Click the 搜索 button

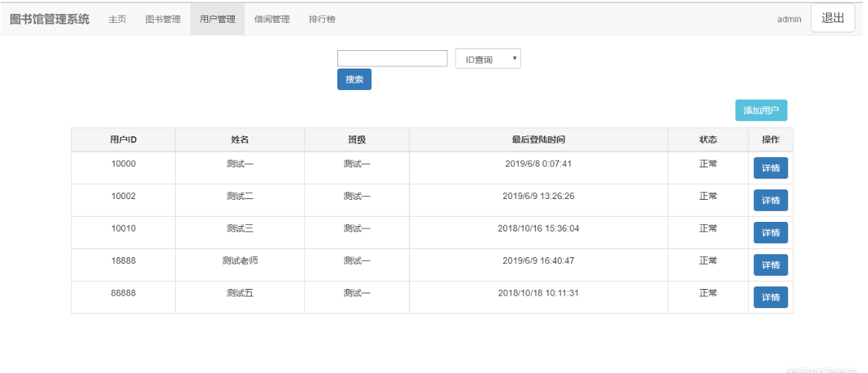click(354, 80)
